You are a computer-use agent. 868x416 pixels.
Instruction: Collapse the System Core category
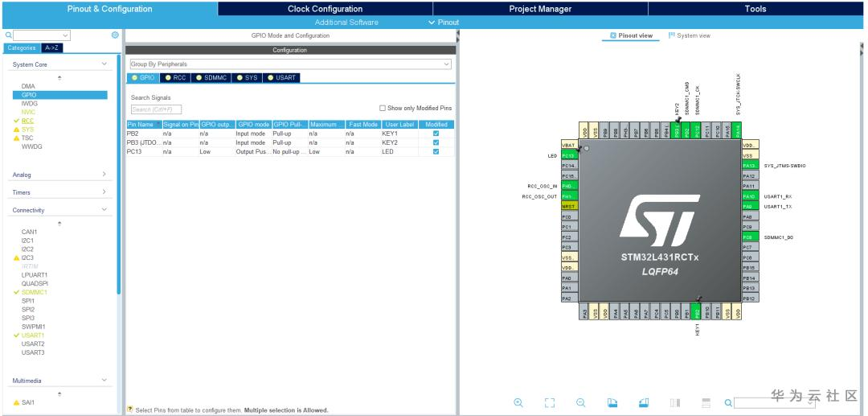point(104,64)
